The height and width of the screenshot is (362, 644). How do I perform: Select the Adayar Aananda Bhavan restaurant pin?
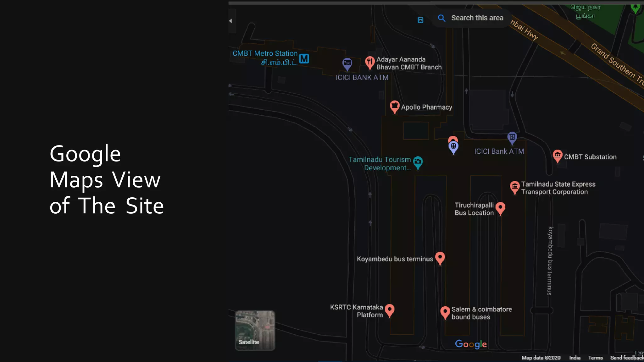pyautogui.click(x=370, y=62)
